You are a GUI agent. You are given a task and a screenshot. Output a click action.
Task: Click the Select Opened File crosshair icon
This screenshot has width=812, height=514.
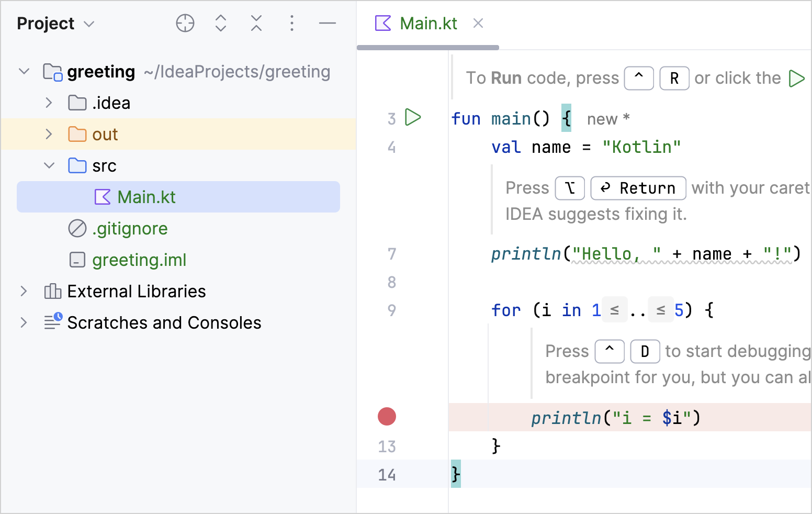(x=185, y=24)
